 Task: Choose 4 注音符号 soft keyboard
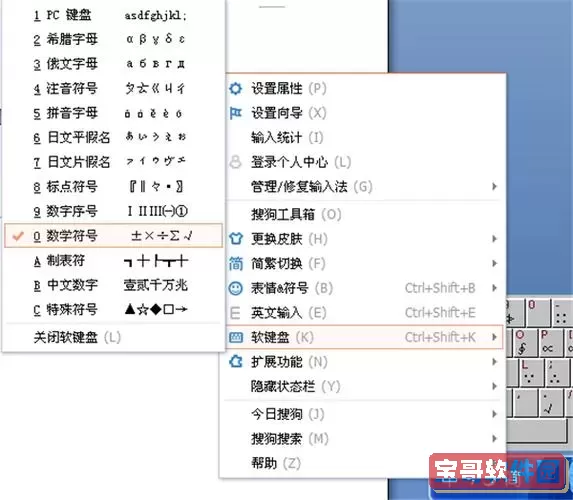click(113, 88)
